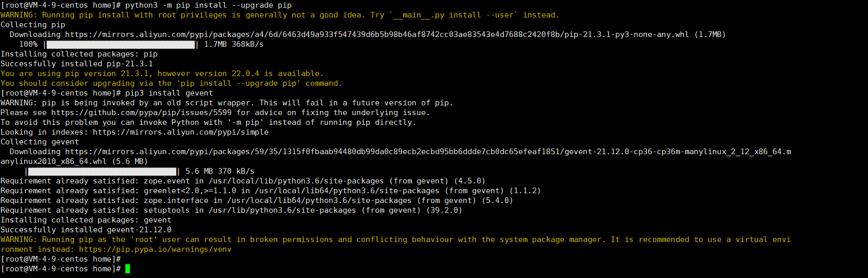The height and width of the screenshot is (278, 868).
Task: Click the "python3 -m pip install --upgrade pip" command
Action: pos(208,5)
